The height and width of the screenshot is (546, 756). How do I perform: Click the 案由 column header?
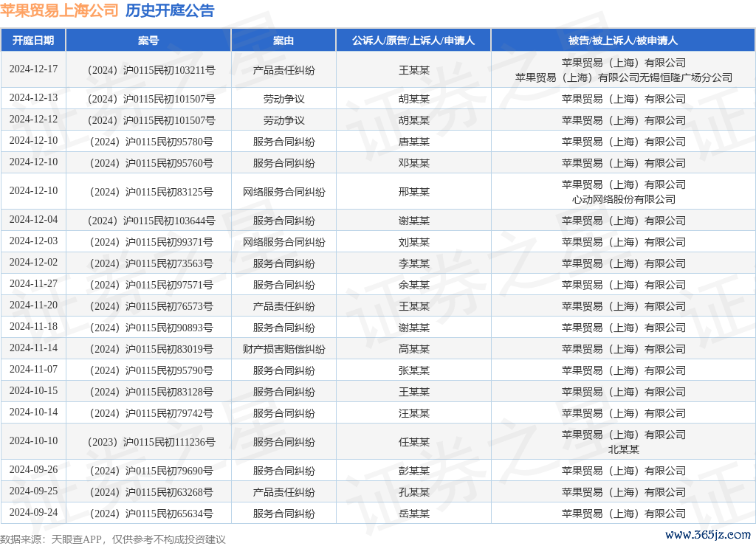283,41
